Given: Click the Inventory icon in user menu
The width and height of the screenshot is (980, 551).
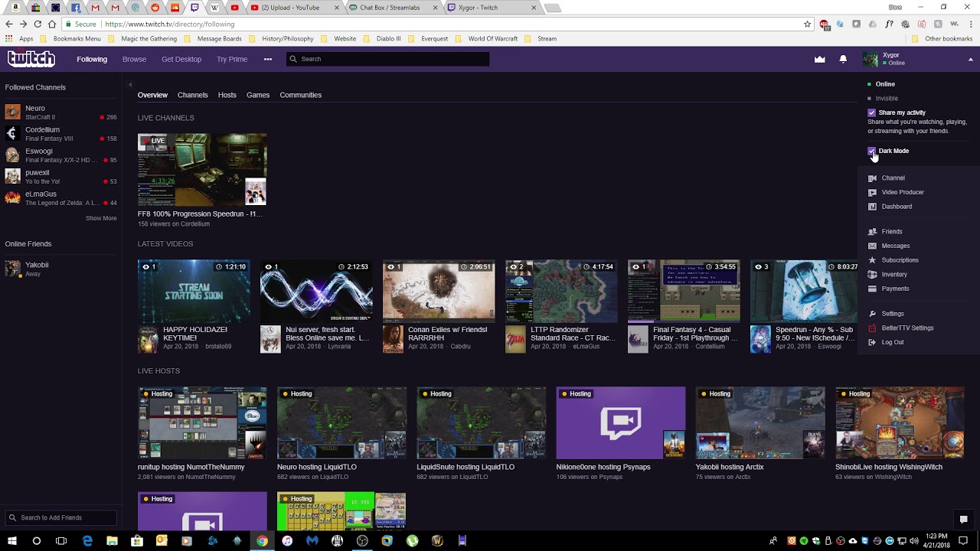Looking at the screenshot, I should pyautogui.click(x=872, y=275).
